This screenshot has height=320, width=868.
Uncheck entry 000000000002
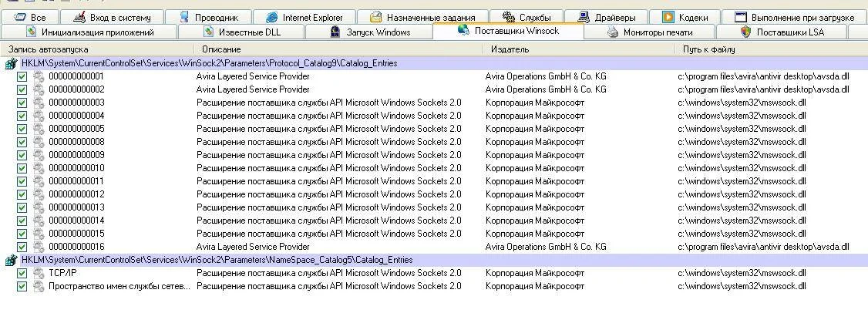click(x=22, y=89)
